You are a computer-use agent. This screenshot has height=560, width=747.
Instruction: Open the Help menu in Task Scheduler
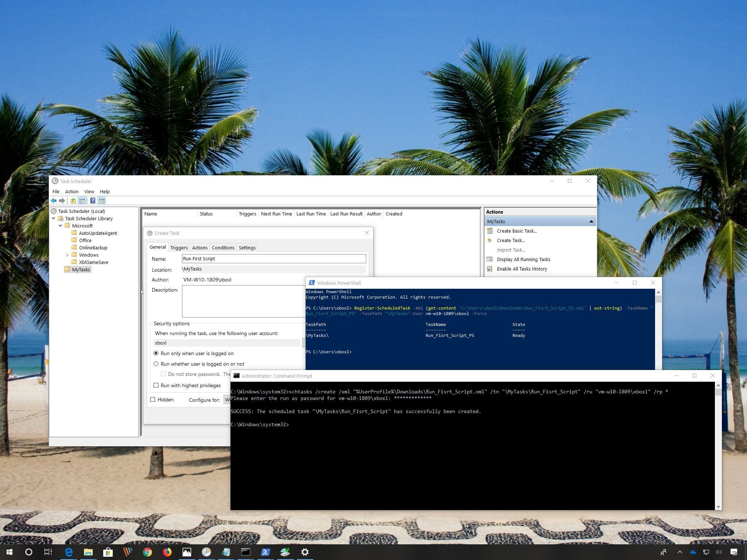pos(105,191)
